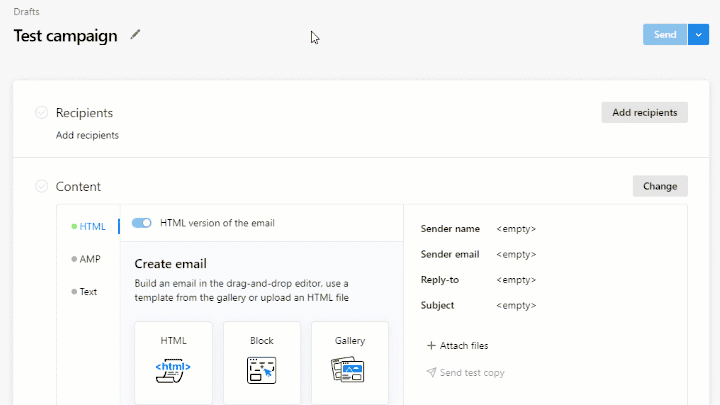This screenshot has width=720, height=405.
Task: Click the Content step check circle
Action: (41, 186)
